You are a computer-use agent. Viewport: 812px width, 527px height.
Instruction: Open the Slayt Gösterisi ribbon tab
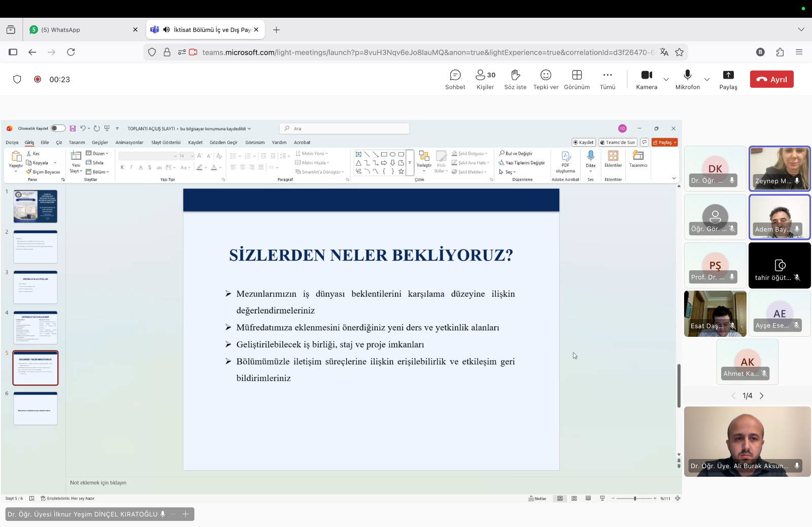tap(165, 143)
